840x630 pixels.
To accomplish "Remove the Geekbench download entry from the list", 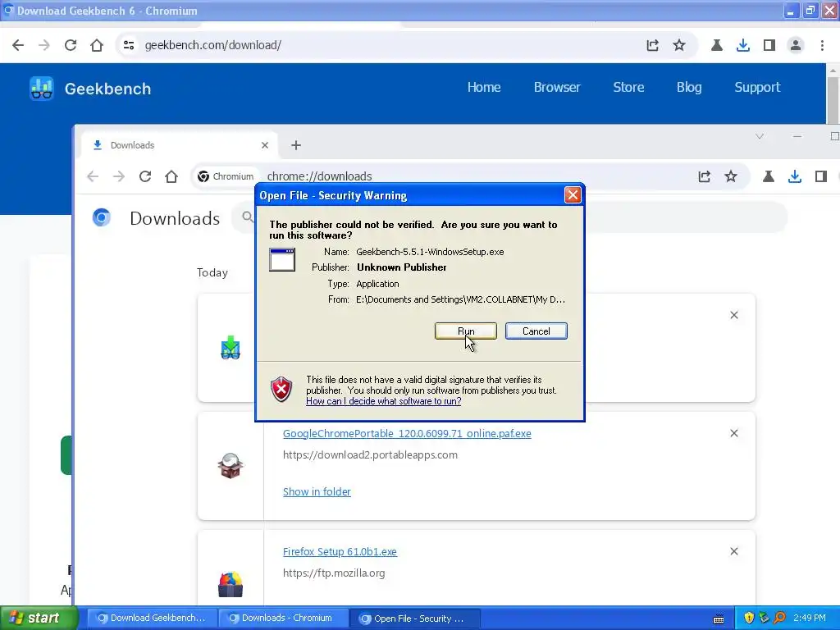I will point(734,315).
